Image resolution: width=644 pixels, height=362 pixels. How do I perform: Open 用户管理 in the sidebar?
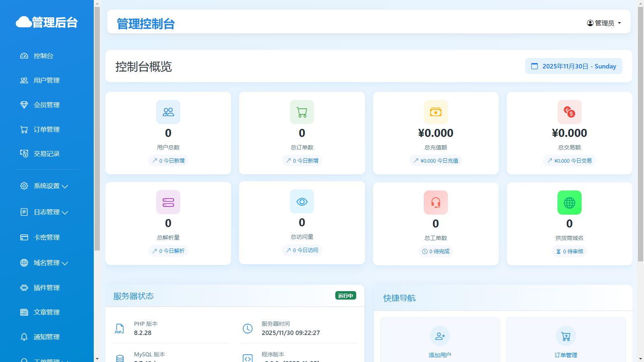click(x=46, y=81)
